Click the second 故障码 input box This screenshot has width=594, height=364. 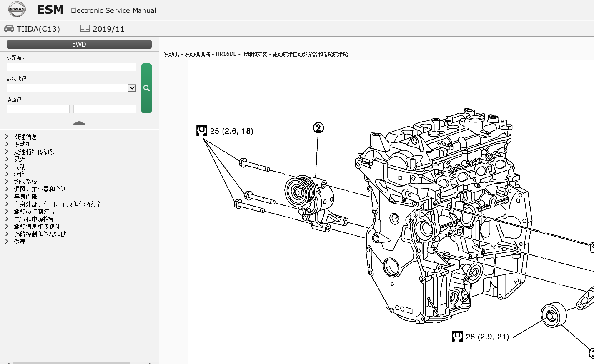105,109
